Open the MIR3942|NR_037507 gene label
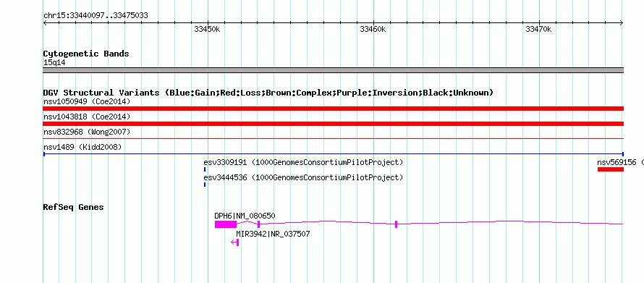This screenshot has width=644, height=283. point(273,234)
